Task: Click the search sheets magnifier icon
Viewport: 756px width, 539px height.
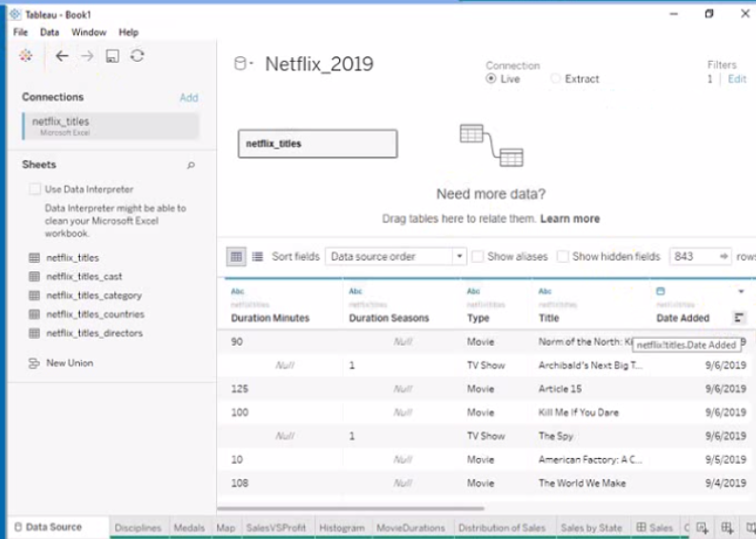Action: click(190, 166)
